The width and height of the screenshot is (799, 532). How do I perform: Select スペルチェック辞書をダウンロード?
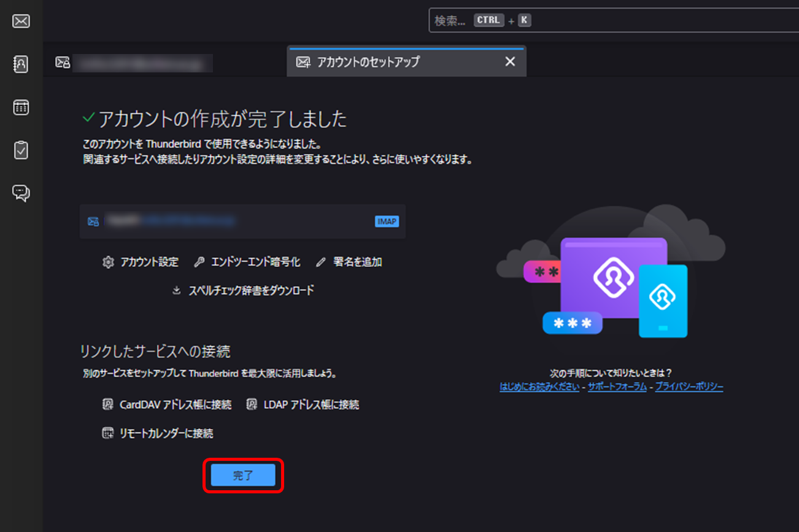242,290
